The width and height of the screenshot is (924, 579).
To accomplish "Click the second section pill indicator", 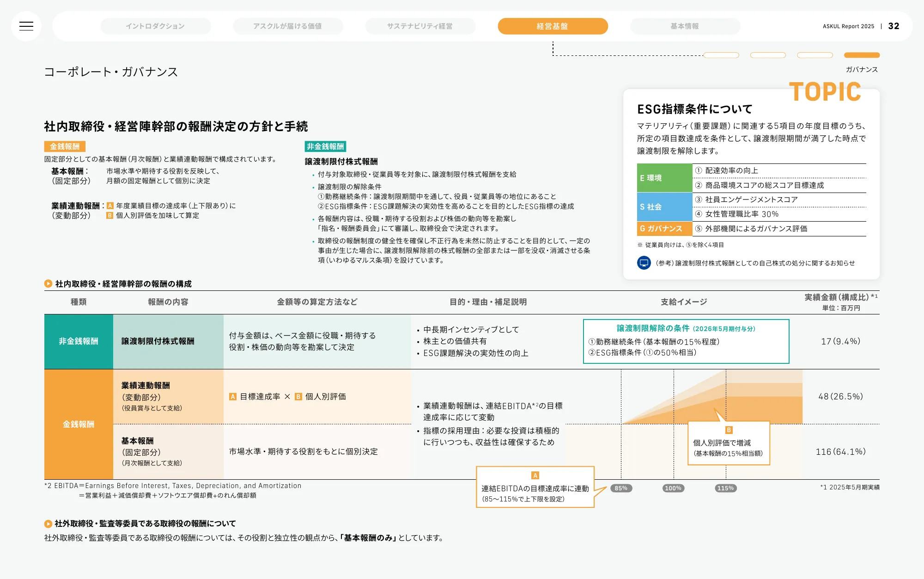I will (768, 55).
